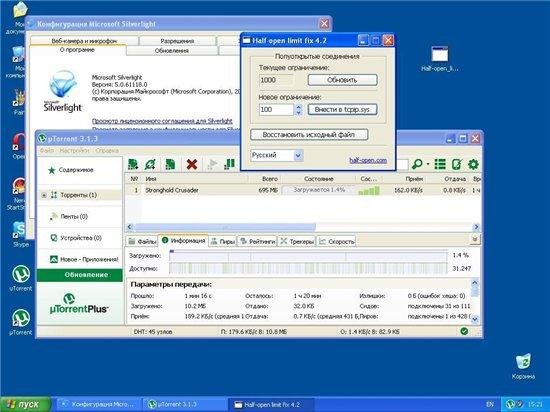550x412 pixels.
Task: Open Новое - Приложения! sidebar entry
Action: click(84, 259)
